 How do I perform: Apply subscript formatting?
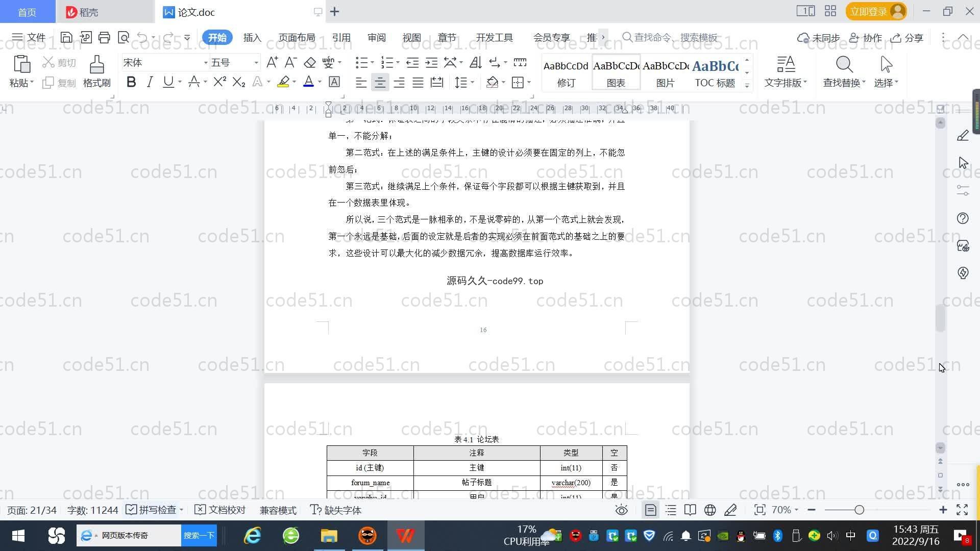coord(238,82)
